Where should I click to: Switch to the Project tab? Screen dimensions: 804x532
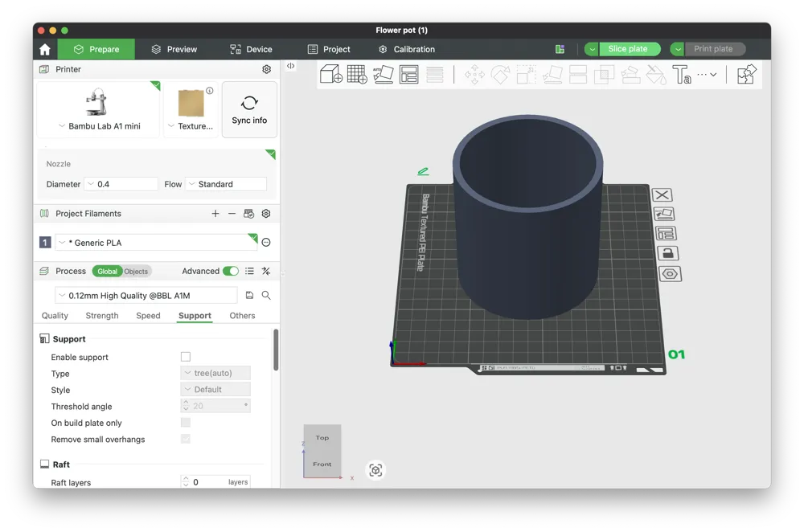click(329, 49)
